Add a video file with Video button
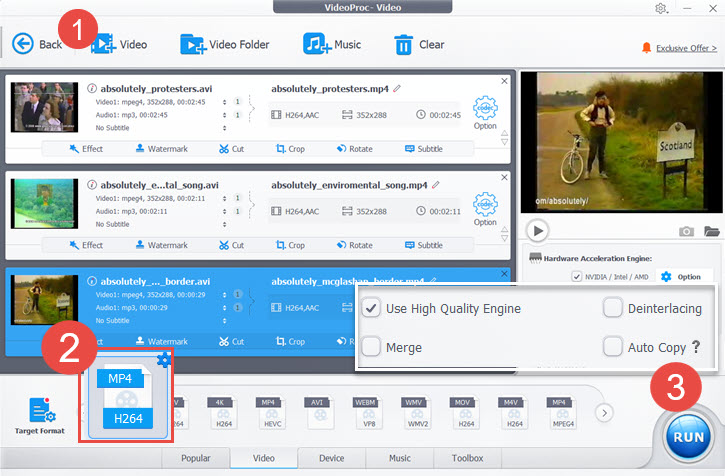This screenshot has width=725, height=476. point(119,44)
